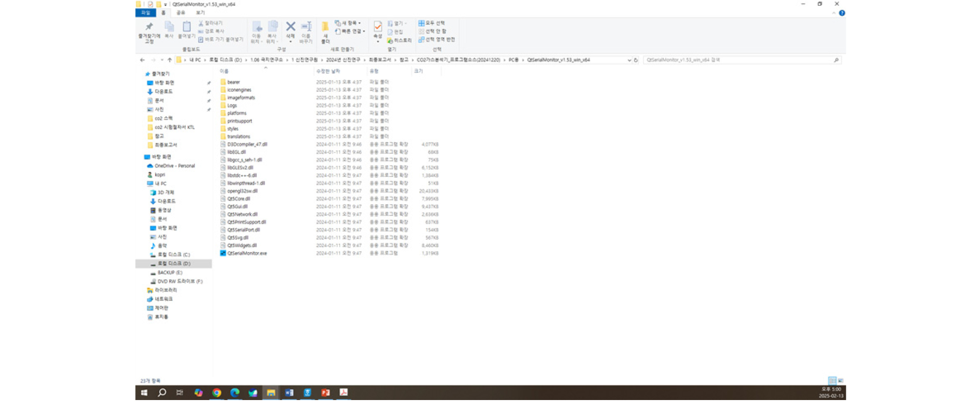The width and height of the screenshot is (980, 402).
Task: Click the Pin to Quick Access (즐겨찾기에 고정) icon
Action: pos(149,27)
